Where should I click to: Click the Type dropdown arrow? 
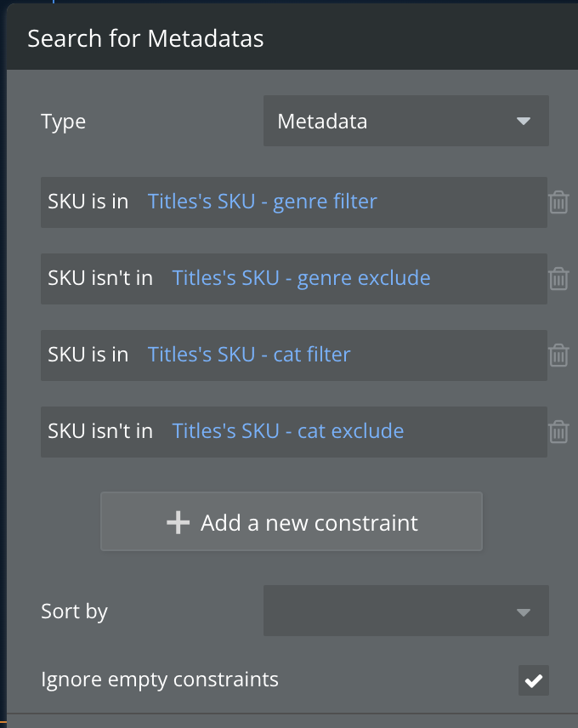tap(524, 121)
